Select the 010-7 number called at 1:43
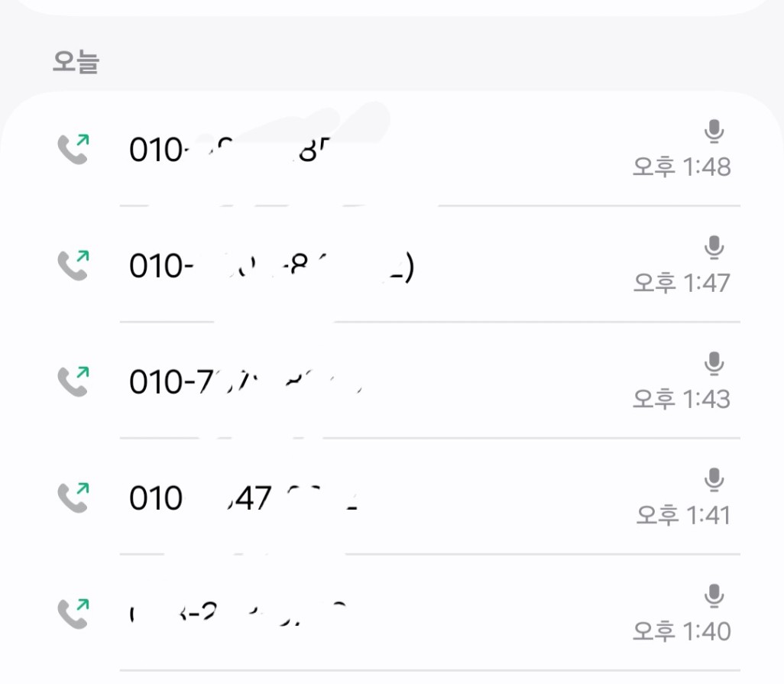 (245, 382)
